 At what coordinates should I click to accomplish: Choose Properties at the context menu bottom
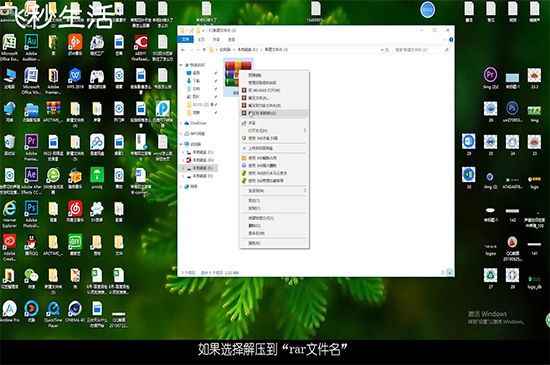click(x=254, y=243)
